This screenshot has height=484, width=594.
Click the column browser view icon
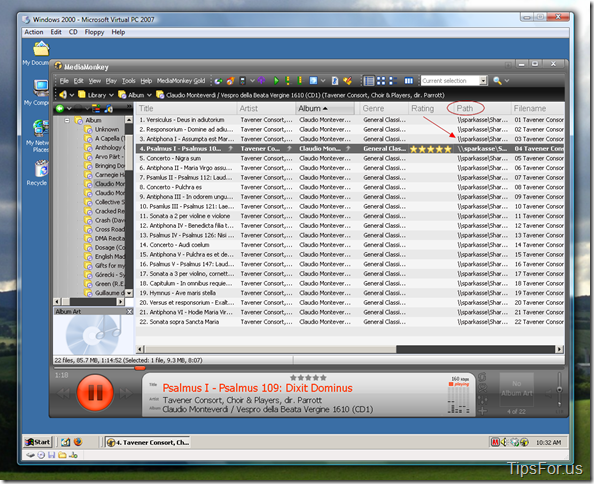point(408,81)
